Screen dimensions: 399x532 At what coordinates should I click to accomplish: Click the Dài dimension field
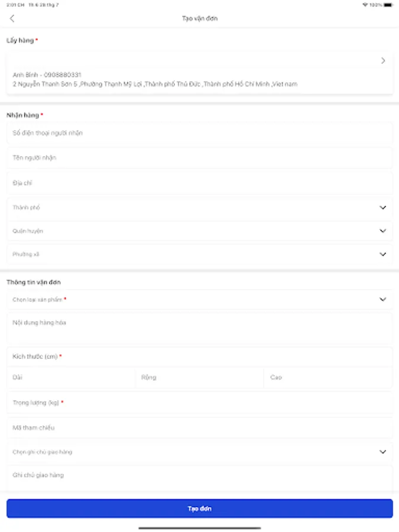[x=71, y=377]
